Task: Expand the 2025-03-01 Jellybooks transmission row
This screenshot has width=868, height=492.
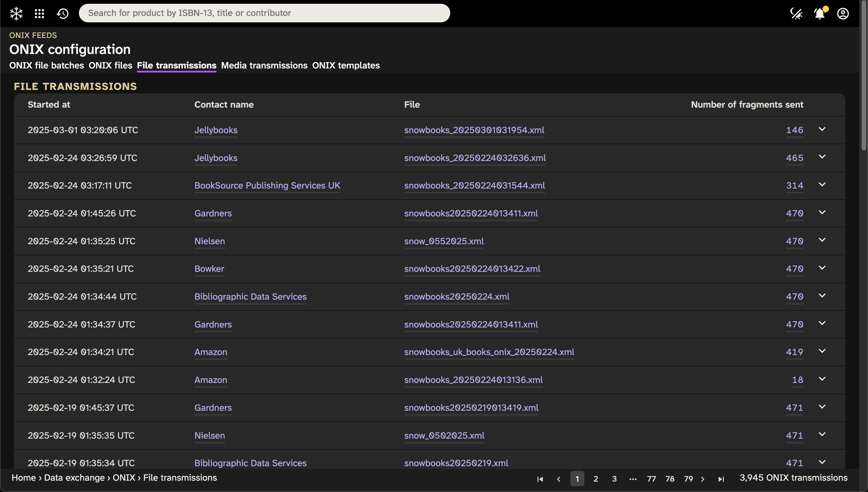Action: coord(822,129)
